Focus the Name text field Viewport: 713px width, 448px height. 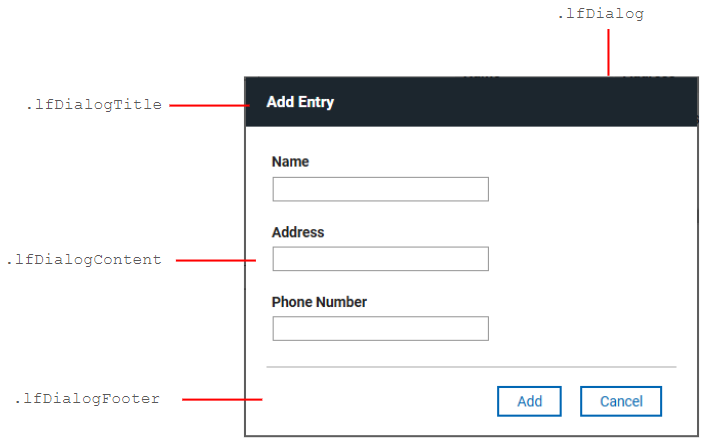[x=380, y=189]
